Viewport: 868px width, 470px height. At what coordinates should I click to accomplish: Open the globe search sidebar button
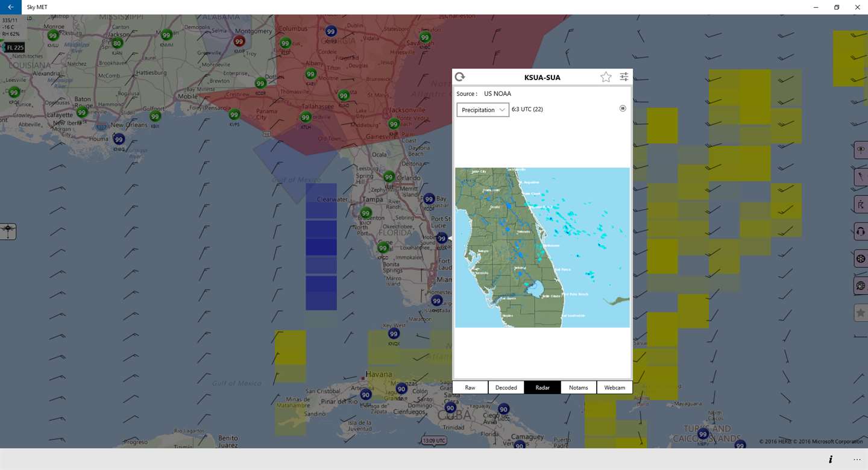tap(861, 286)
